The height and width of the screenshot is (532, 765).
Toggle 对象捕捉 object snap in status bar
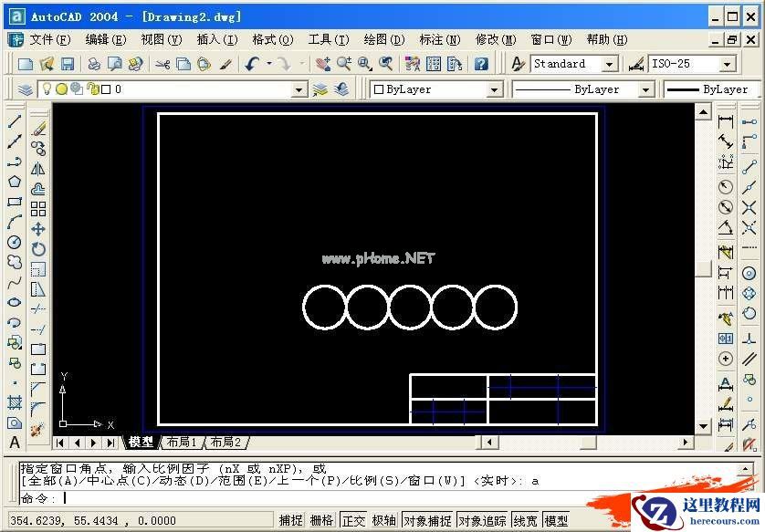click(428, 520)
